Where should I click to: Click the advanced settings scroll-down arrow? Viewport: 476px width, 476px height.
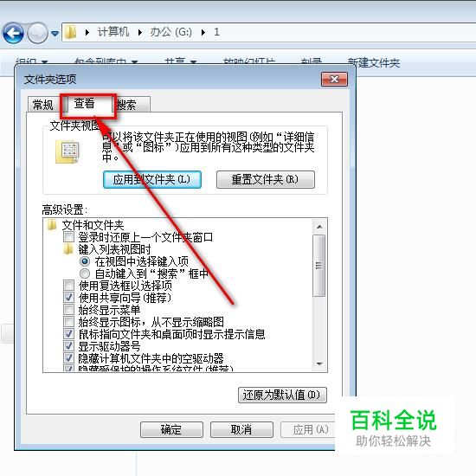point(319,363)
